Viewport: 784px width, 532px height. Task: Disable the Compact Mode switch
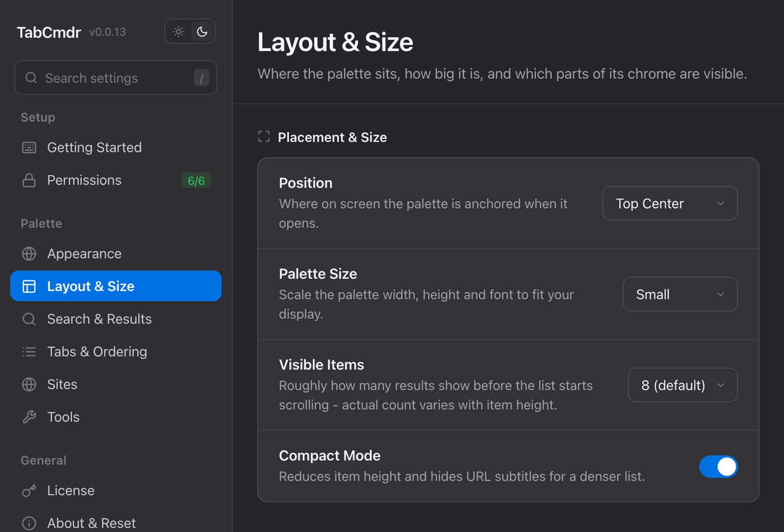point(718,466)
